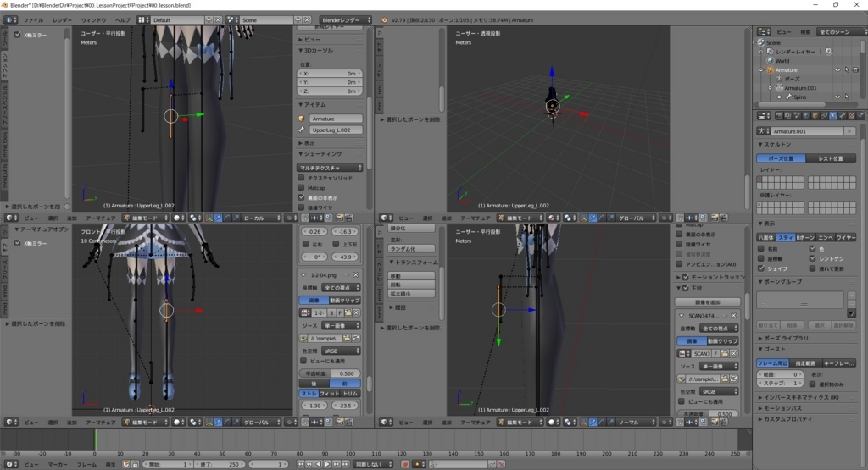Select レスト位置 skeleton button

click(831, 158)
